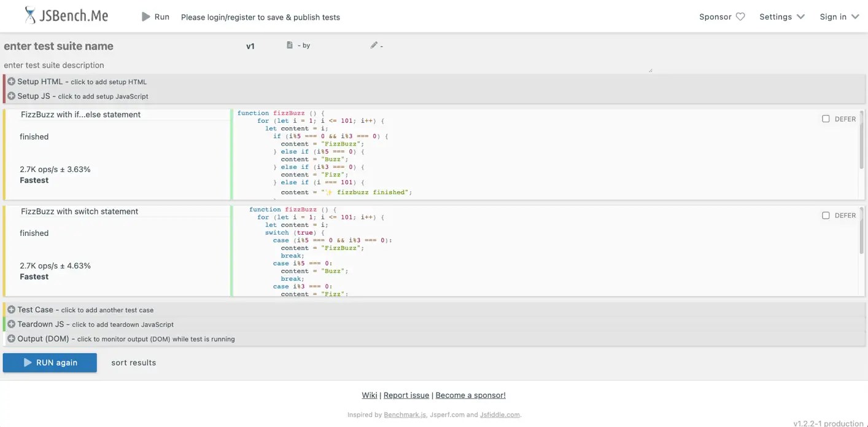The height and width of the screenshot is (427, 868).
Task: Click the pencil edit icon in header
Action: (x=373, y=45)
